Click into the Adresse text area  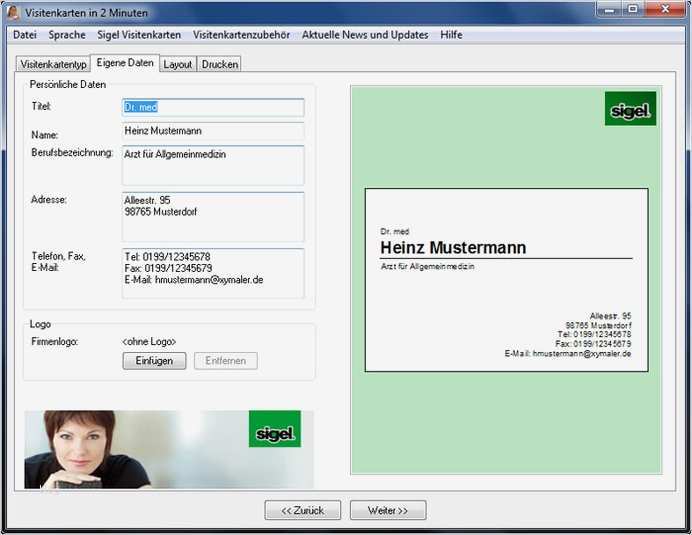click(x=213, y=217)
